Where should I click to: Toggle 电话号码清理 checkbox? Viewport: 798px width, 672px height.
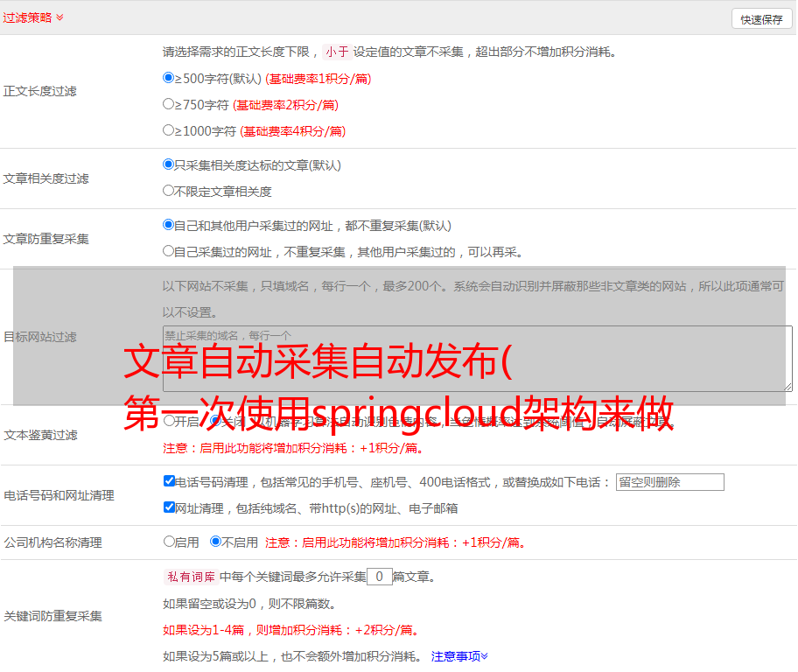tap(169, 481)
